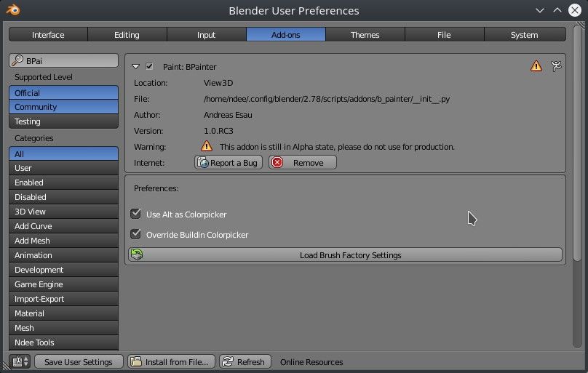Image resolution: width=588 pixels, height=373 pixels.
Task: Click the web globe icon on Report a Bug
Action: [203, 163]
